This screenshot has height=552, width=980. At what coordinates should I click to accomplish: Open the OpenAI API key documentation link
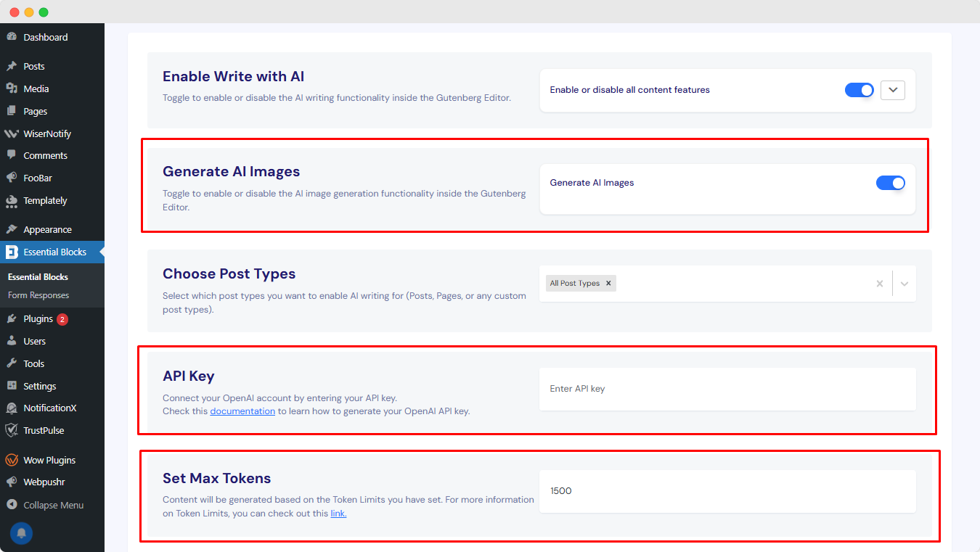242,411
